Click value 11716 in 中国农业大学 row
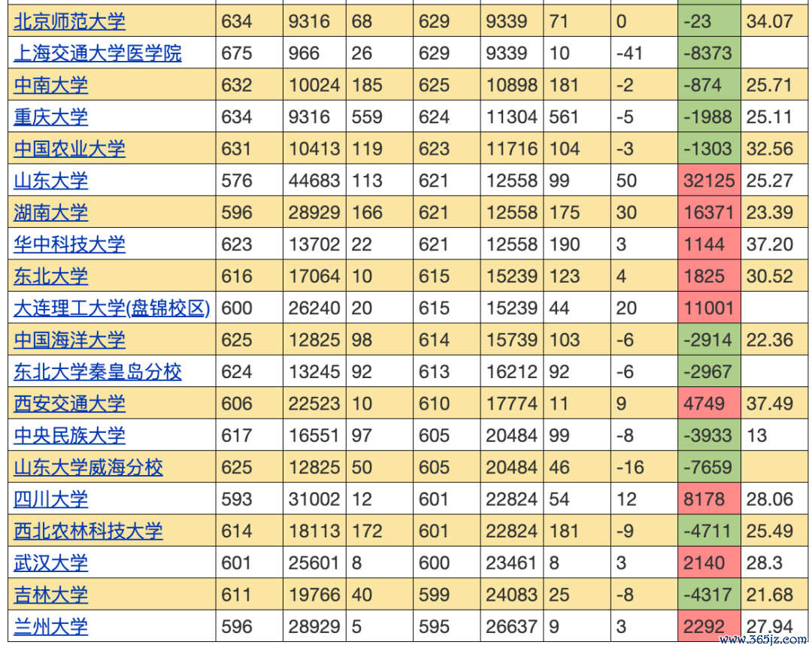The image size is (812, 651). click(x=511, y=149)
